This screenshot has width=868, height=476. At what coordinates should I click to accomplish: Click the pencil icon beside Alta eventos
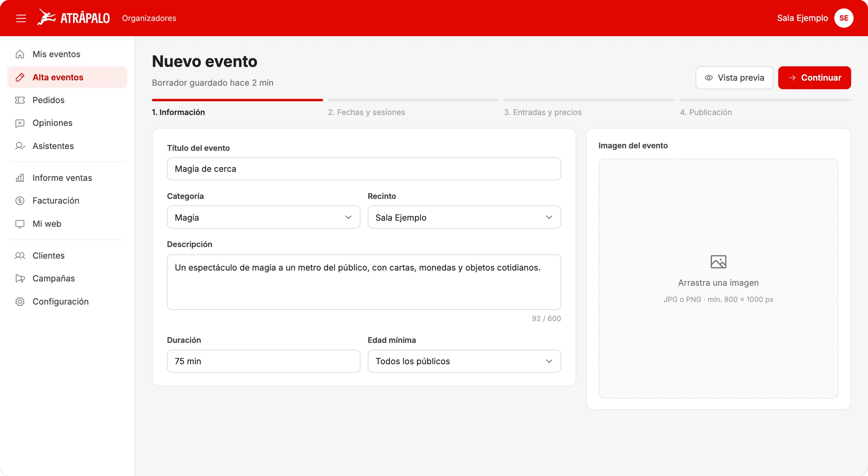tap(20, 77)
